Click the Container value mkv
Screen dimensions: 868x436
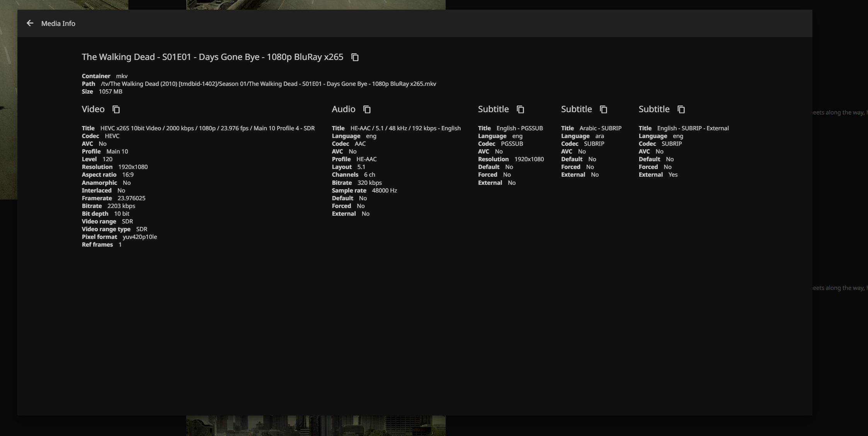[x=122, y=76]
